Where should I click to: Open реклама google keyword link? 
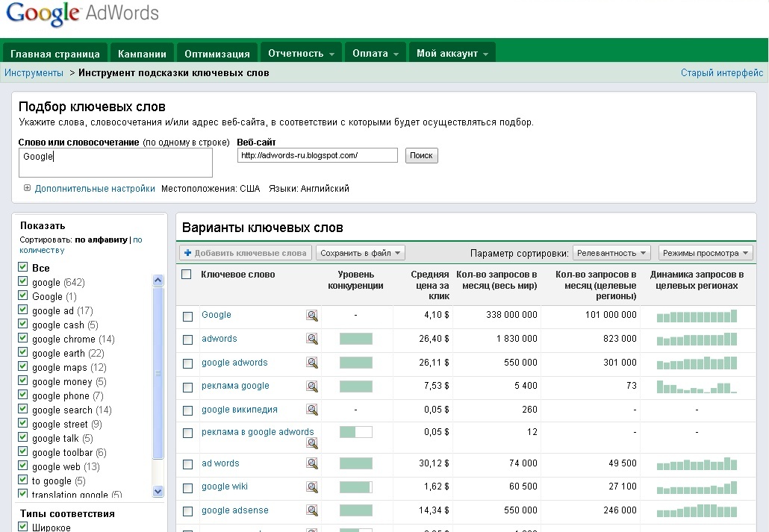[235, 386]
